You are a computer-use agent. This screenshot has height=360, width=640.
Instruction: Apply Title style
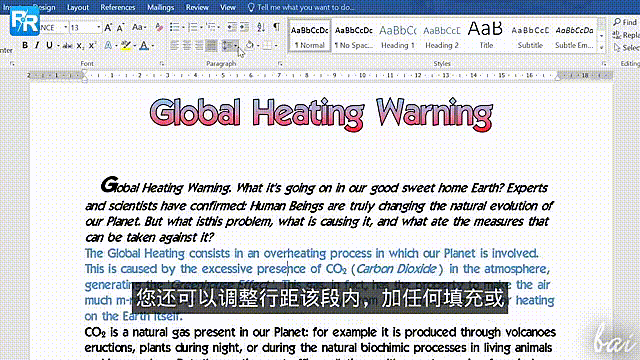(486, 36)
